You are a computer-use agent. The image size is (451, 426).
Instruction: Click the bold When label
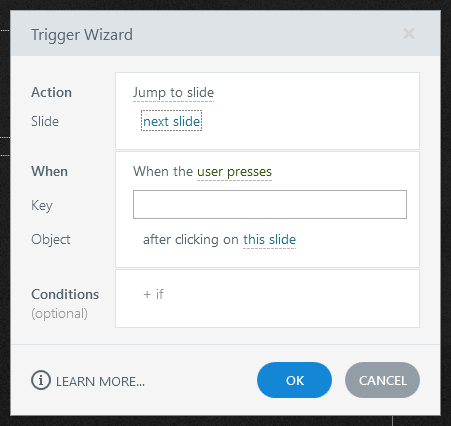point(49,171)
